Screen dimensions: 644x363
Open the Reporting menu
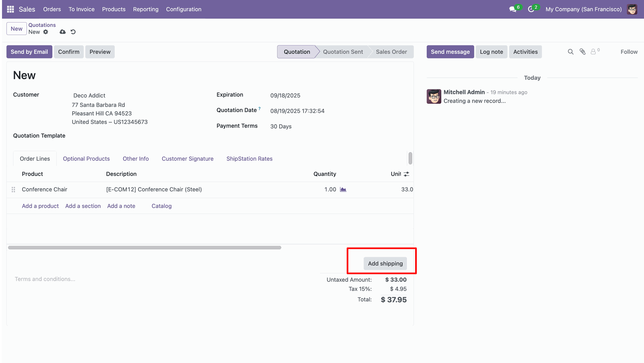pos(146,9)
